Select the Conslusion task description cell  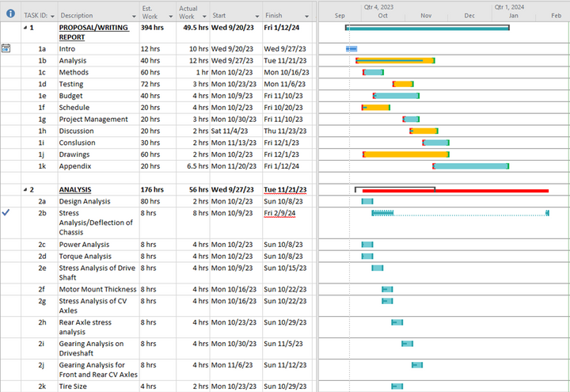(98, 143)
